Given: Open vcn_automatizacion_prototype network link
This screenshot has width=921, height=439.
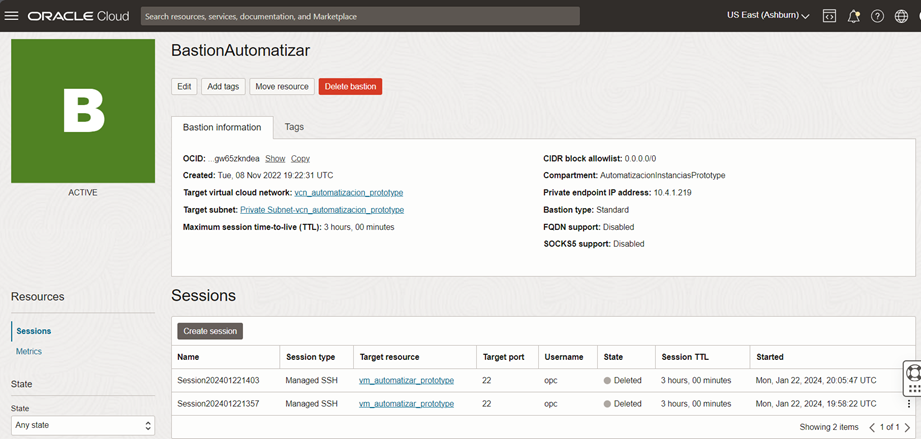Looking at the screenshot, I should 349,193.
